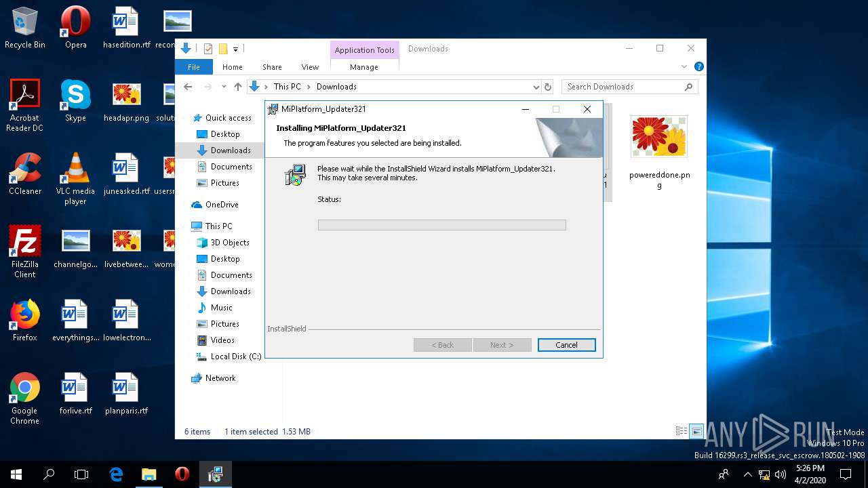The width and height of the screenshot is (868, 488).
Task: Open address bar history dropdown
Action: click(536, 87)
